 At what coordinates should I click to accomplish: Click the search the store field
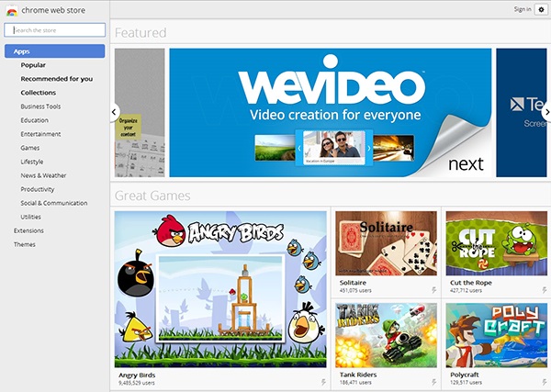(x=54, y=30)
